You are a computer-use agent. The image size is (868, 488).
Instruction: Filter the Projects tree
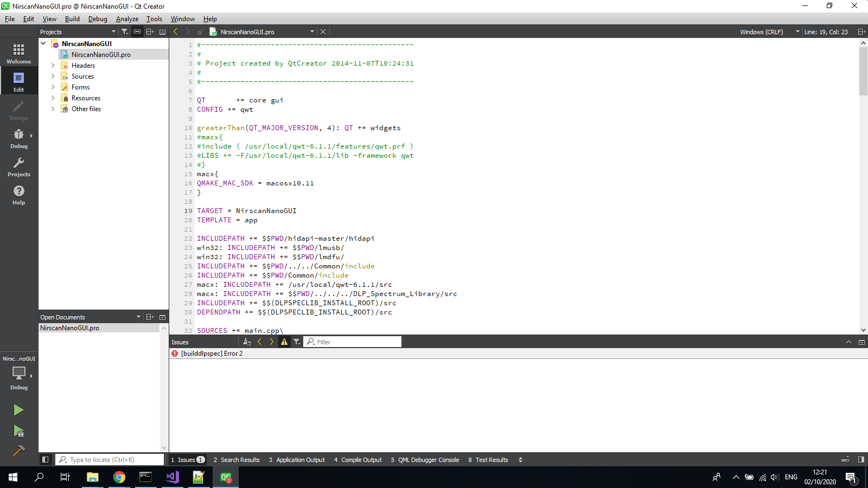(125, 31)
